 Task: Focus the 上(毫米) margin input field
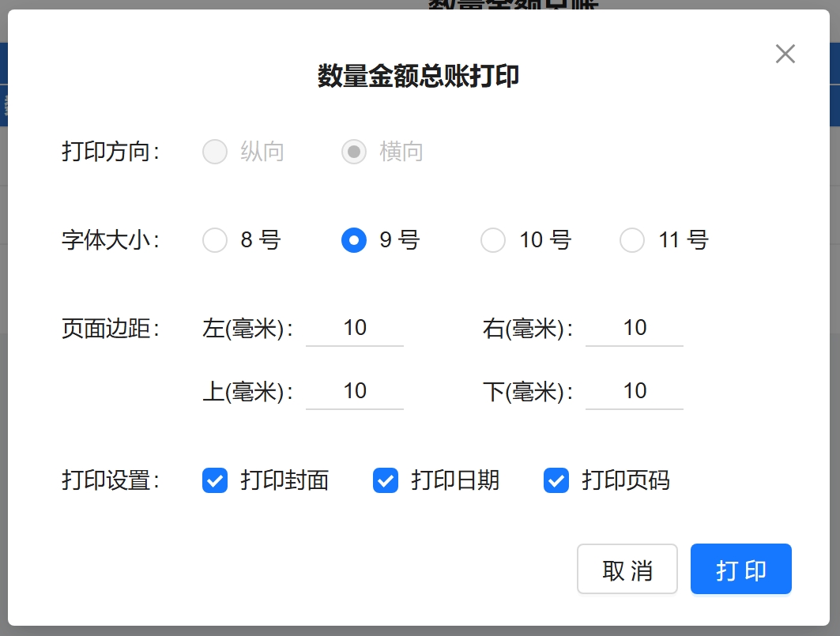(355, 392)
